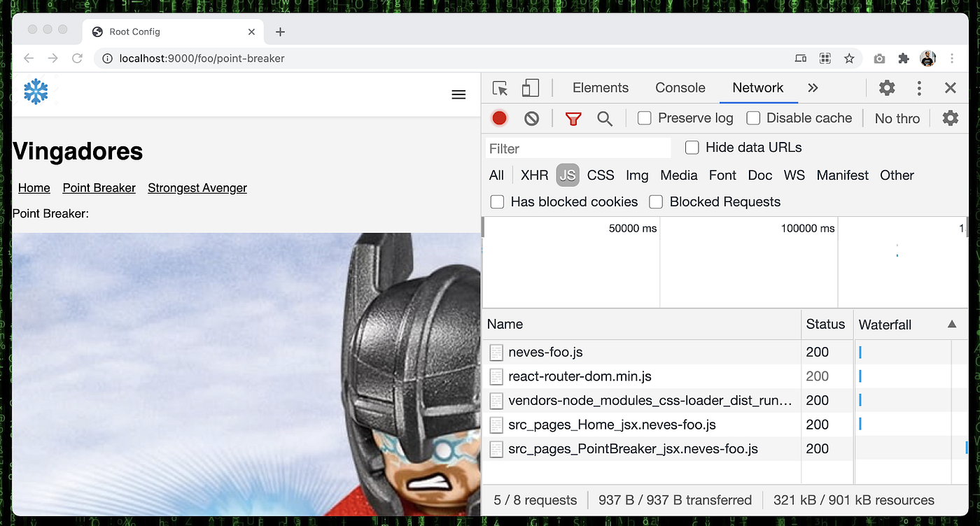
Task: Filter requests by Media
Action: pos(679,176)
